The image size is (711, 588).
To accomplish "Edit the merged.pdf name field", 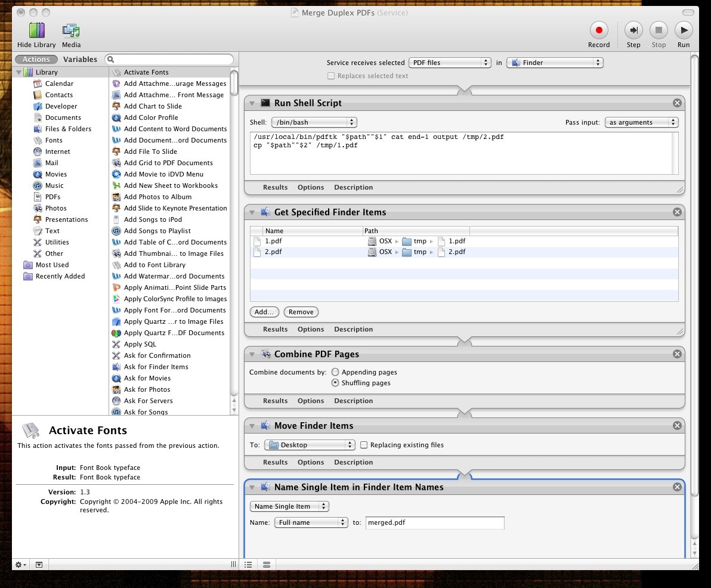I will coord(434,522).
